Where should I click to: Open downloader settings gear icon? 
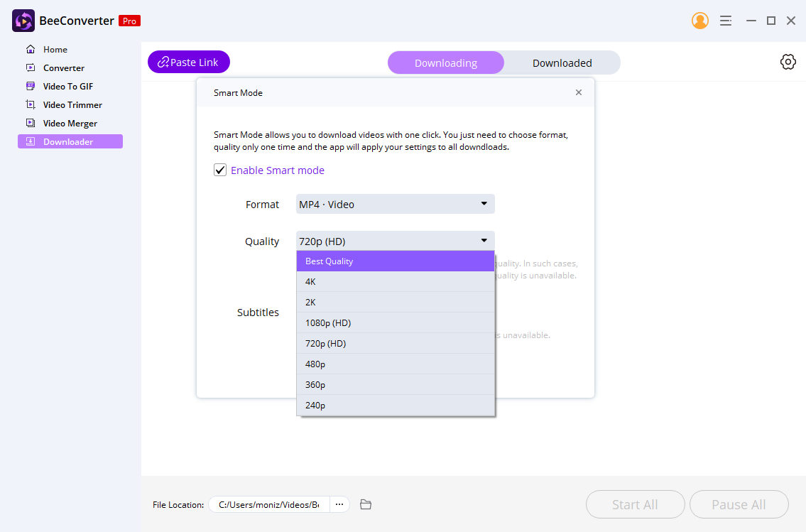coord(788,62)
